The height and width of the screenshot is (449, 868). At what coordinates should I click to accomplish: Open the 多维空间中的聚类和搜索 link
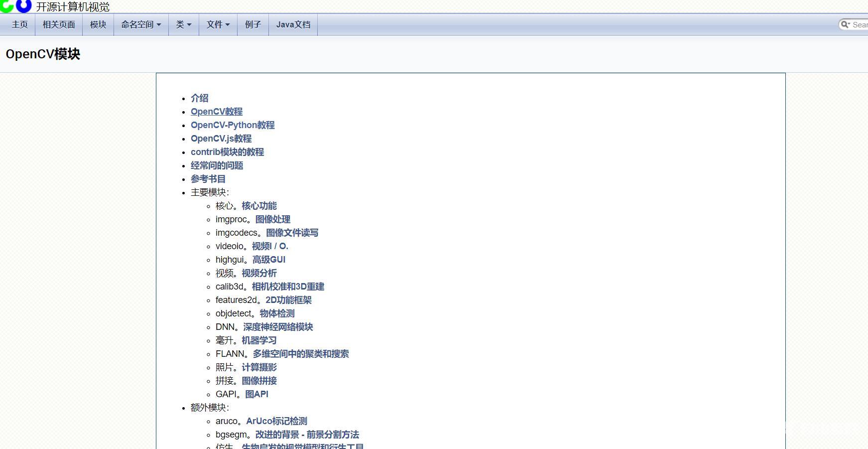(x=301, y=354)
